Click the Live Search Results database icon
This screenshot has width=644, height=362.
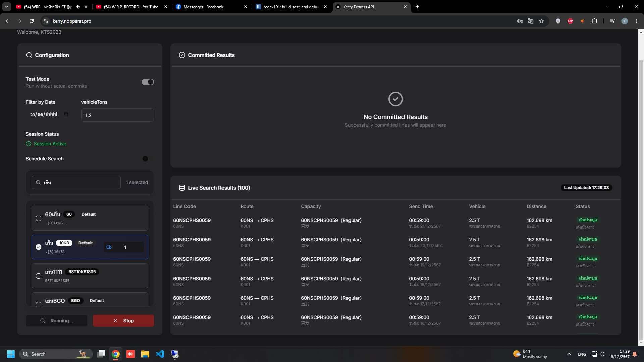[182, 188]
